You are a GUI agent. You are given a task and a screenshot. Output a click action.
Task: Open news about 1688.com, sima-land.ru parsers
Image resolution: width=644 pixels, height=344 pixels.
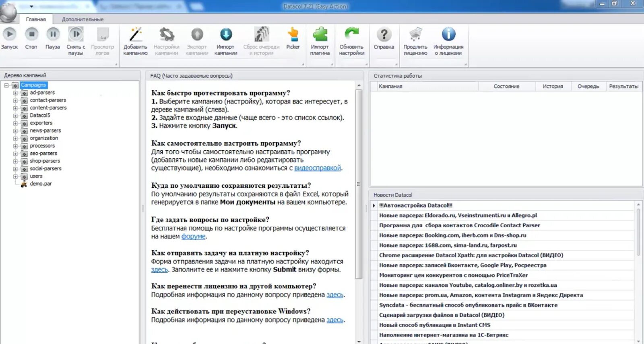coord(448,245)
